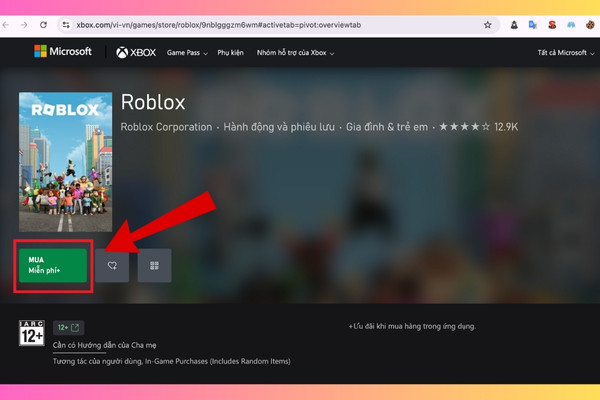
Task: Expand the Game Pass menu
Action: [187, 53]
